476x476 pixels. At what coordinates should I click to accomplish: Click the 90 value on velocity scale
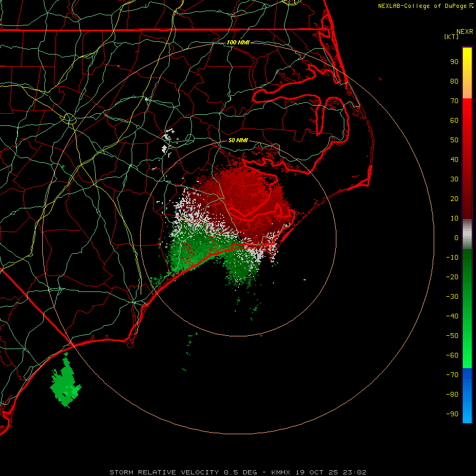tap(454, 62)
